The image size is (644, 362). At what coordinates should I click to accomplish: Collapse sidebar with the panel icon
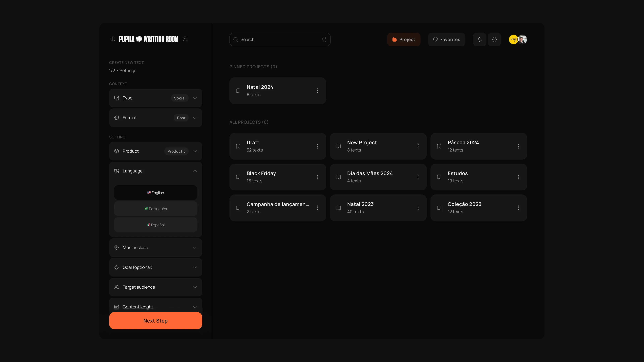coord(113,39)
